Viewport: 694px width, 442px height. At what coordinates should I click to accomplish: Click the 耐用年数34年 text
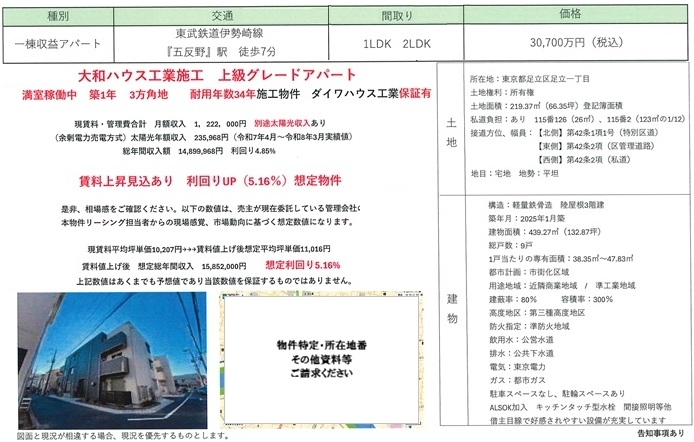point(223,94)
